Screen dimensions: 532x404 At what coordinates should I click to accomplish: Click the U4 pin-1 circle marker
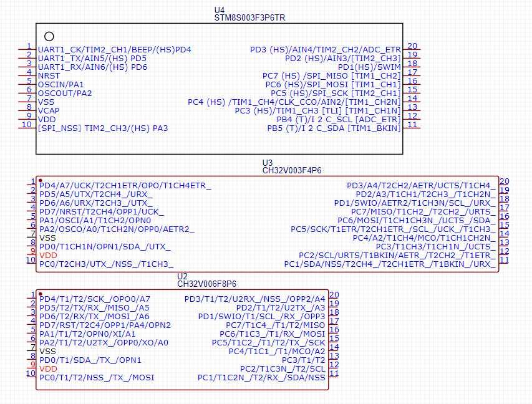tap(49, 36)
